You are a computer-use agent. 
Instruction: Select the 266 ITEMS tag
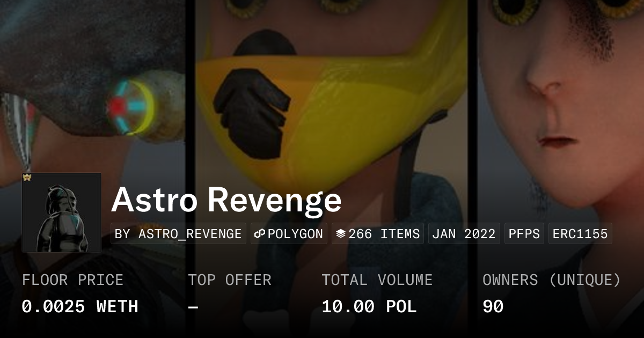tap(378, 234)
